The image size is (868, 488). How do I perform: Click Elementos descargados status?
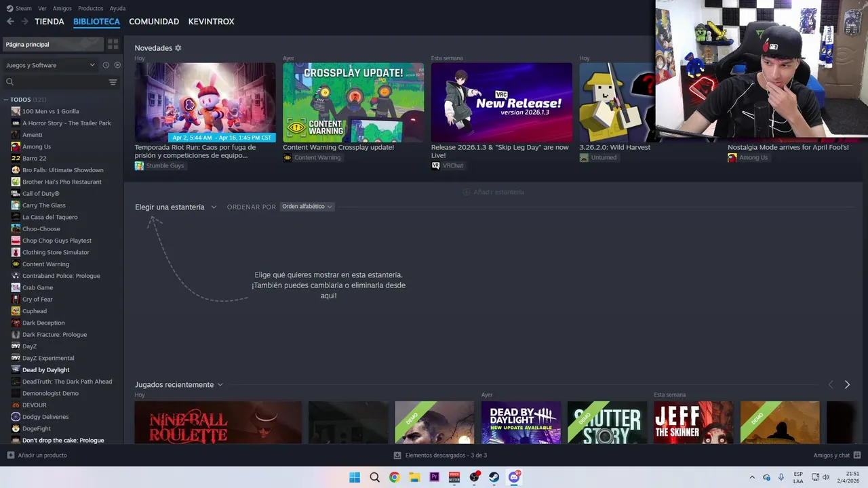click(x=446, y=455)
